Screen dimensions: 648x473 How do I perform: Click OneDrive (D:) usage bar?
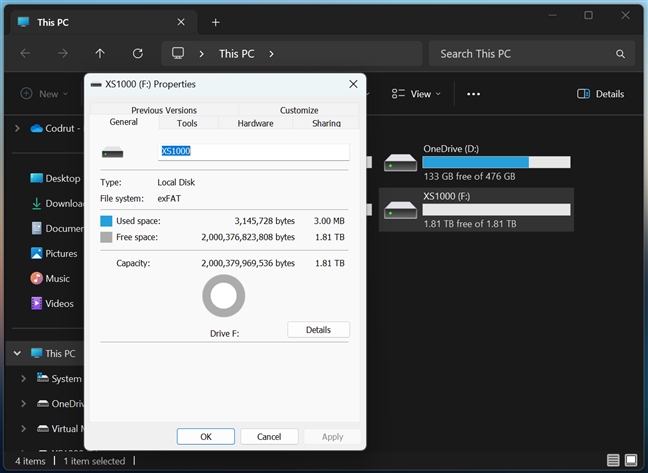pyautogui.click(x=496, y=162)
